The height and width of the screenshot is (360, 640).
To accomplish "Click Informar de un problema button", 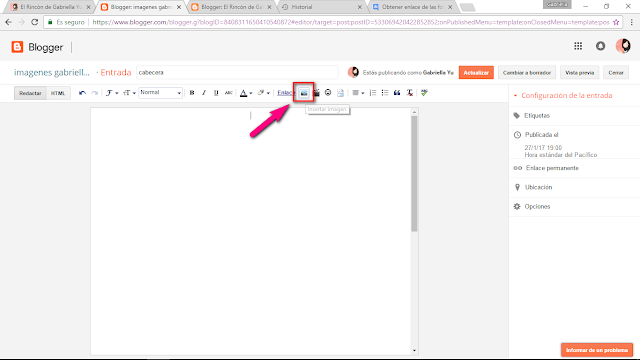I will point(597,350).
